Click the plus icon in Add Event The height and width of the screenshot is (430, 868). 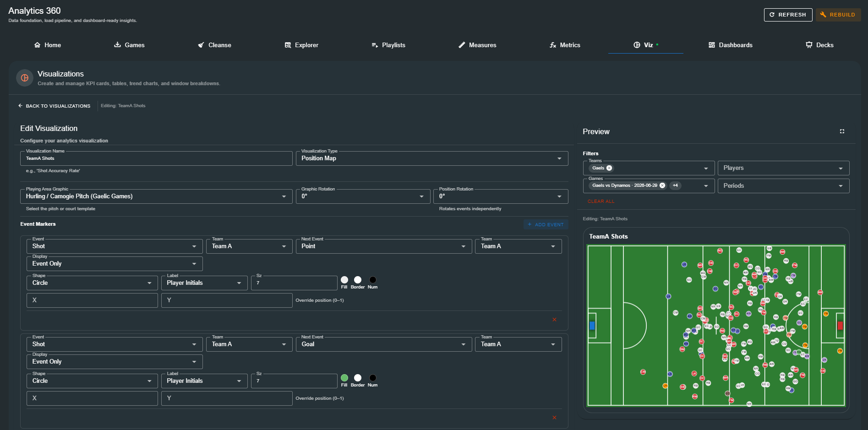click(x=530, y=224)
